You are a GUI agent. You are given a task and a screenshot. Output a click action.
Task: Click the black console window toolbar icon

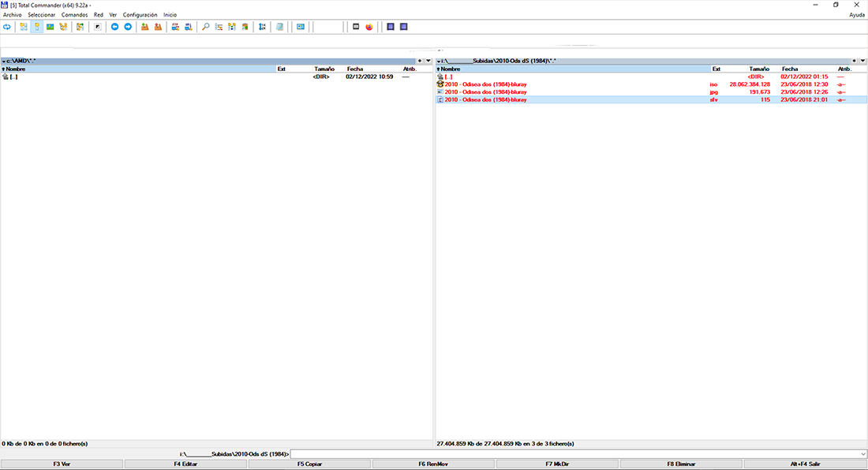click(x=356, y=27)
